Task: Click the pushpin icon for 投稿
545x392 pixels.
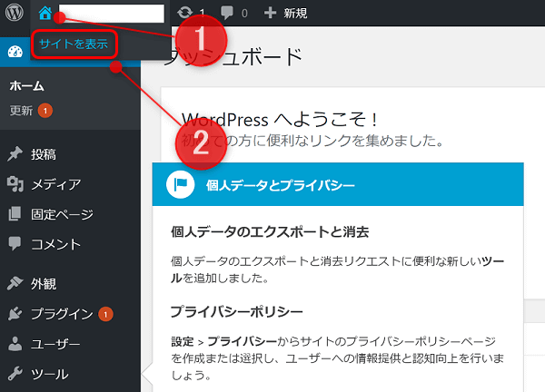Action: [x=15, y=154]
